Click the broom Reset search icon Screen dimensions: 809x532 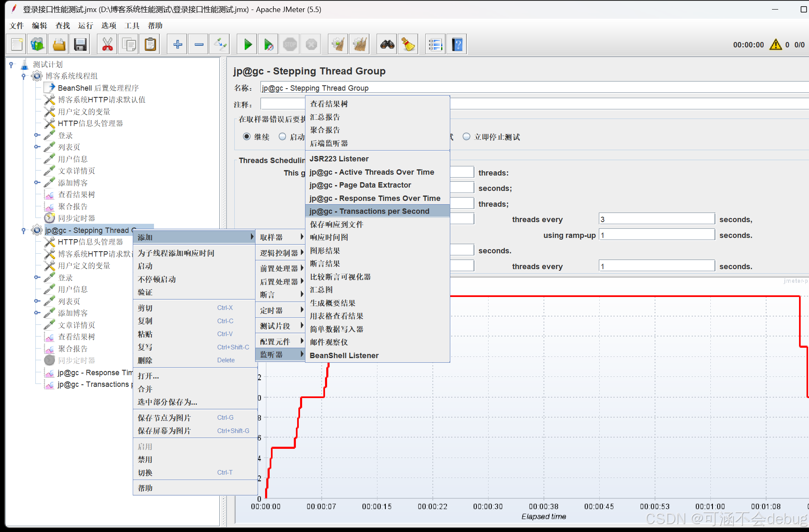click(408, 45)
